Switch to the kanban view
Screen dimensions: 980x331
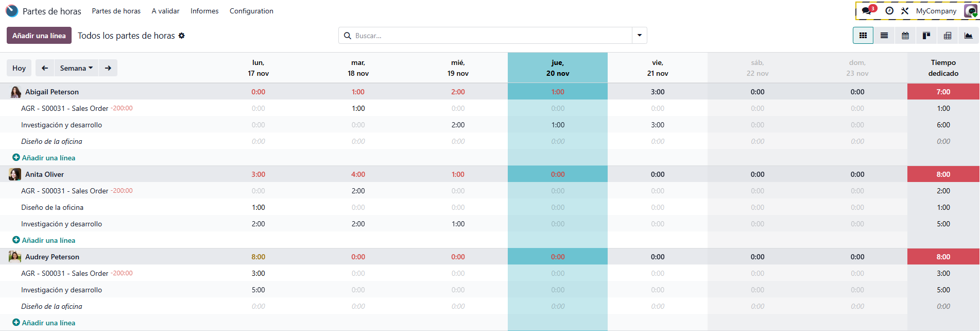926,36
